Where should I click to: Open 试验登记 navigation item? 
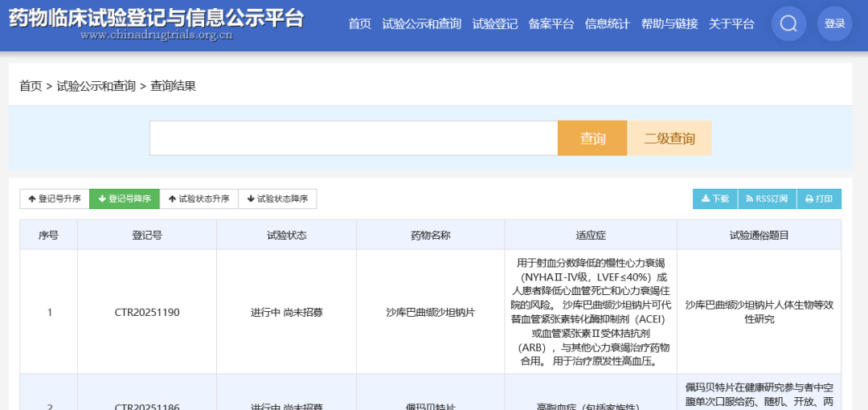click(x=495, y=24)
